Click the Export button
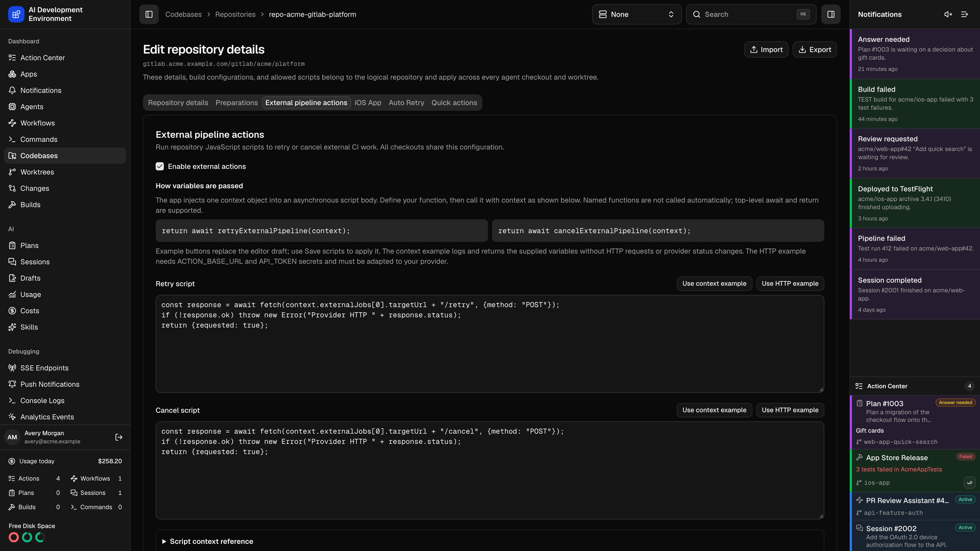This screenshot has width=980, height=551. click(x=815, y=49)
